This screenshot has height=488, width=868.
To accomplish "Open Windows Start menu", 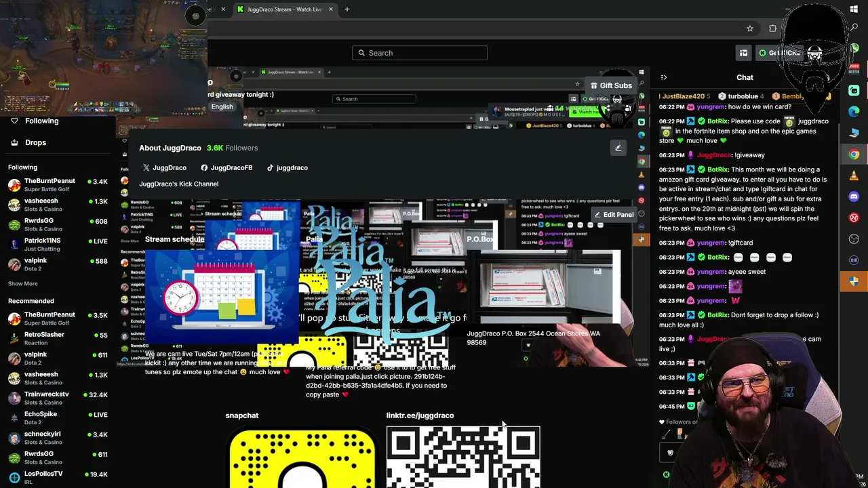I will [854, 9].
